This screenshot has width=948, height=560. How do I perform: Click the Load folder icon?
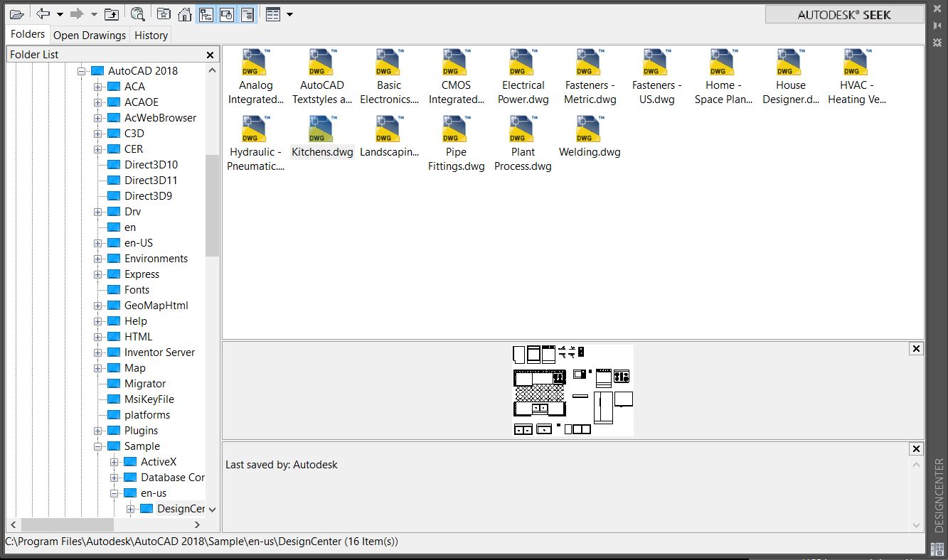tap(16, 14)
